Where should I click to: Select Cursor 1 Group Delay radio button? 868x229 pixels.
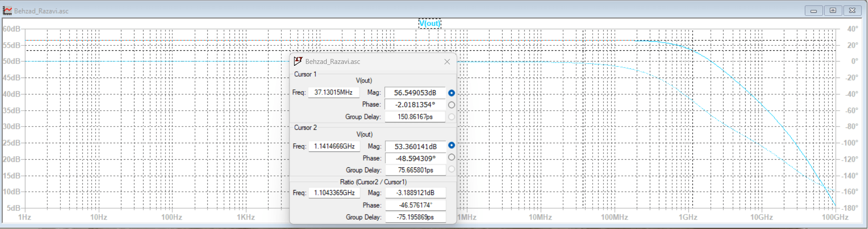(x=451, y=117)
